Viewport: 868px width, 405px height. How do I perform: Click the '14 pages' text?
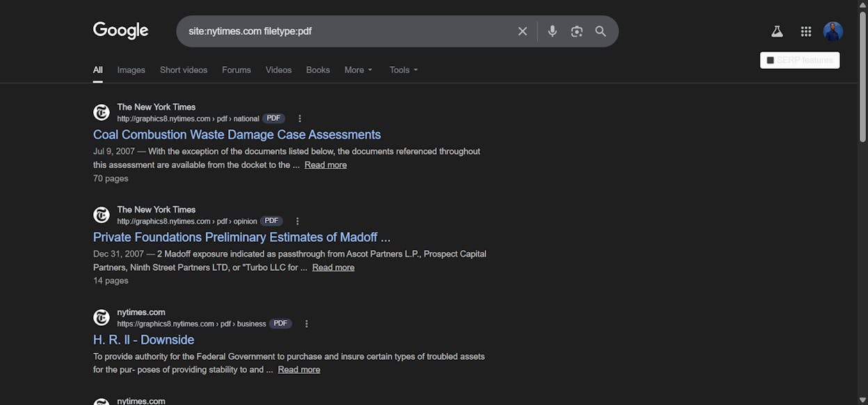pos(111,281)
